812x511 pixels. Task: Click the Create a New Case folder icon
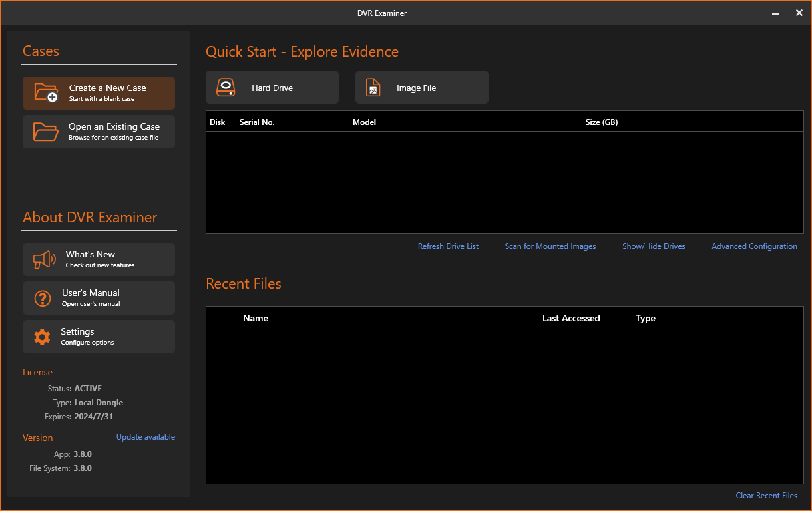47,92
